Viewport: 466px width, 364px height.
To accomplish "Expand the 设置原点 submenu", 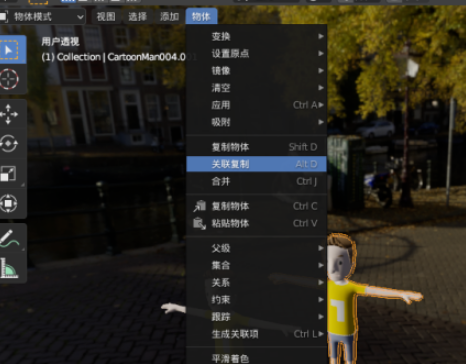I will pos(256,53).
